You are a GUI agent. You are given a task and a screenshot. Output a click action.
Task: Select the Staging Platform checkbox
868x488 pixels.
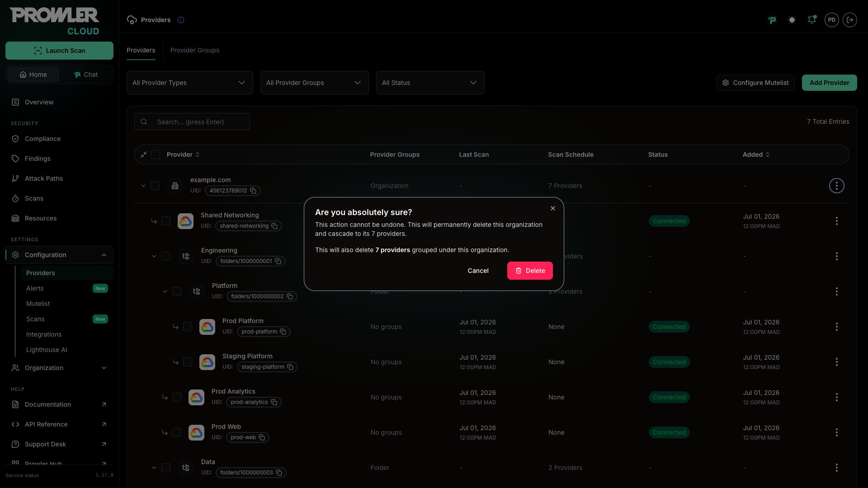[x=188, y=362]
